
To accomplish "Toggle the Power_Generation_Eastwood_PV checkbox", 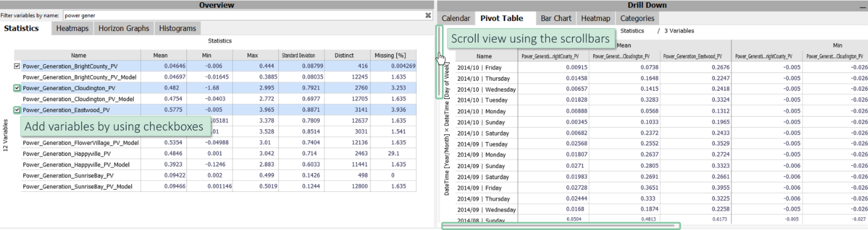I will tap(17, 110).
